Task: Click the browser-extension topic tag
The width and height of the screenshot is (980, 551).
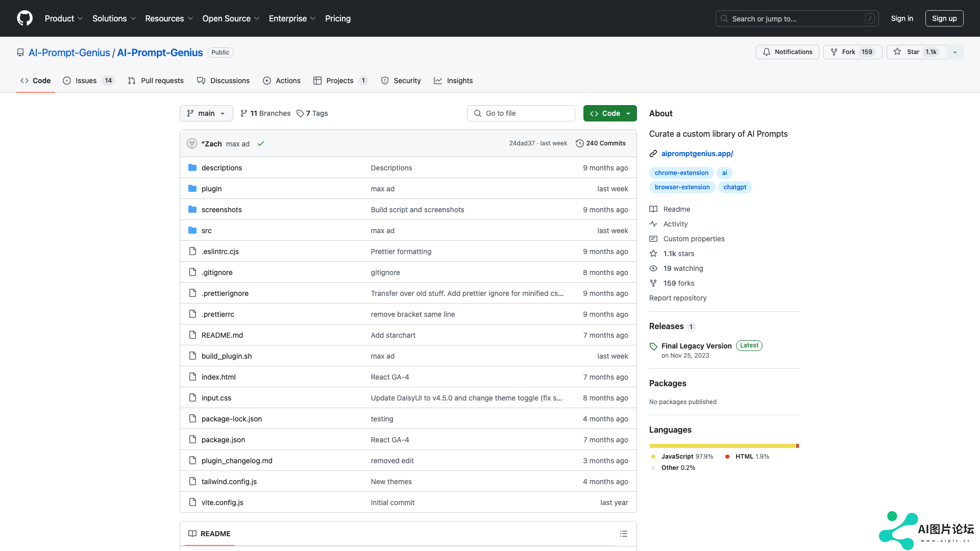Action: pos(682,187)
